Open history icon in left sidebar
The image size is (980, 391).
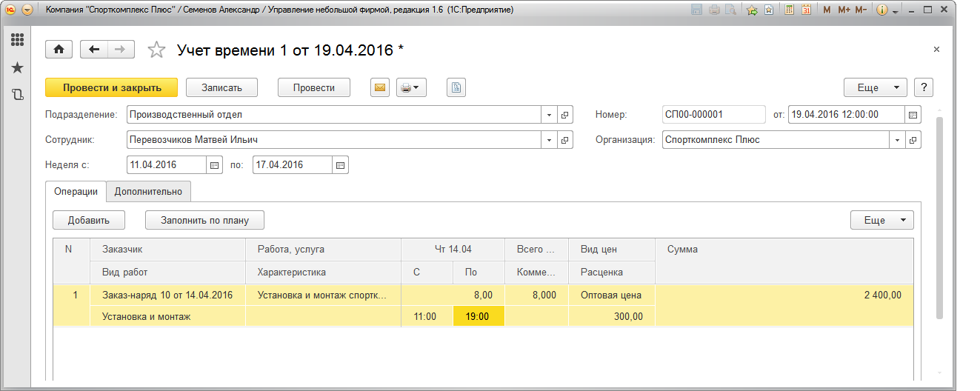point(17,94)
